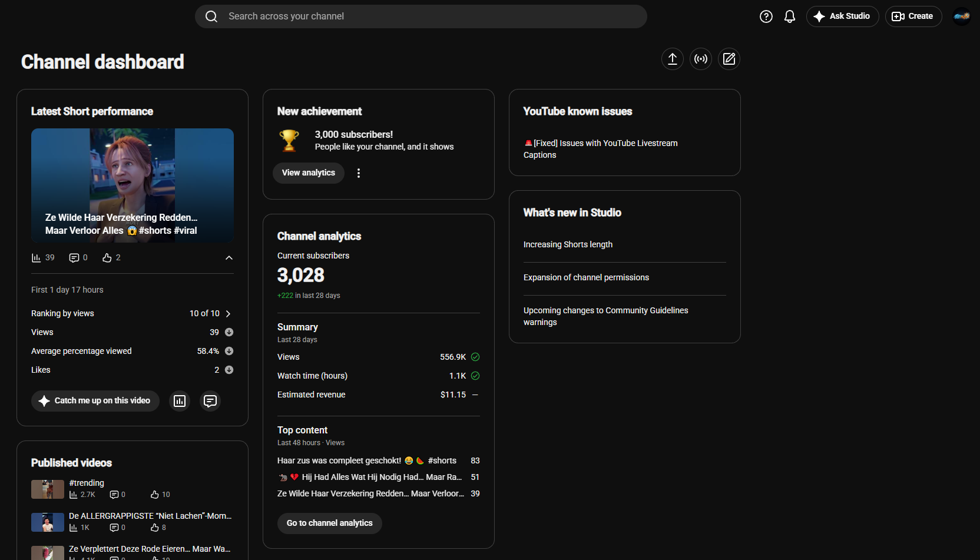980x560 pixels.
Task: Click the create post icon
Action: tap(729, 59)
